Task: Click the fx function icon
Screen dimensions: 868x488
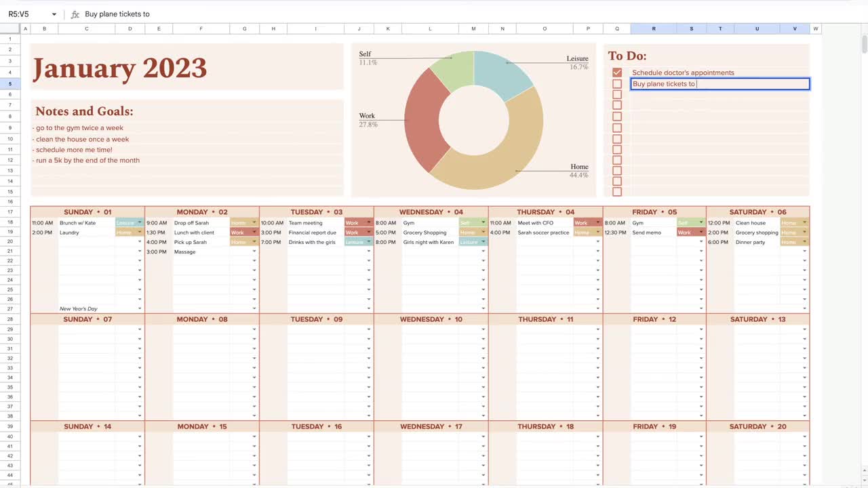Action: [x=75, y=14]
